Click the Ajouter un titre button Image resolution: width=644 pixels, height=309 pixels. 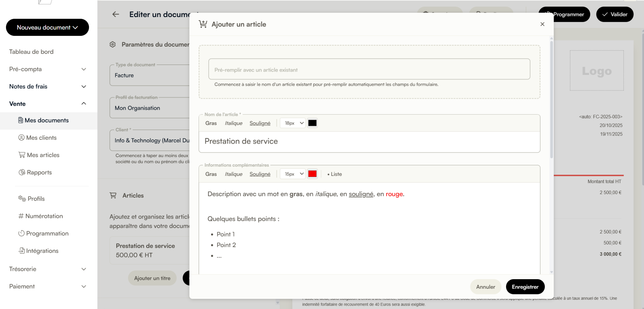pyautogui.click(x=152, y=278)
